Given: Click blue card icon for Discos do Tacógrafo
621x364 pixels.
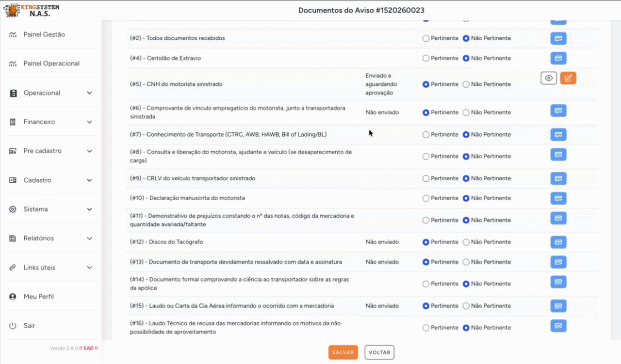Looking at the screenshot, I should point(558,242).
